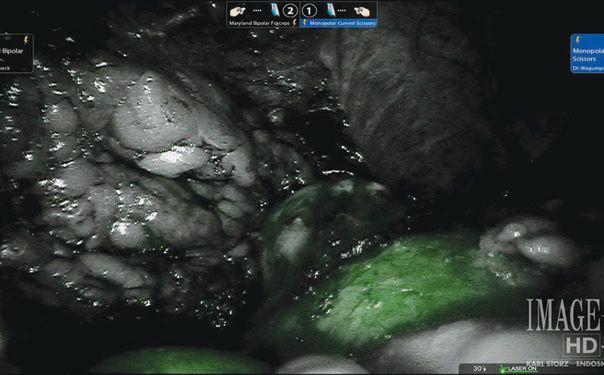The image size is (604, 375).
Task: Click the right hand controller icon
Action: click(x=362, y=12)
